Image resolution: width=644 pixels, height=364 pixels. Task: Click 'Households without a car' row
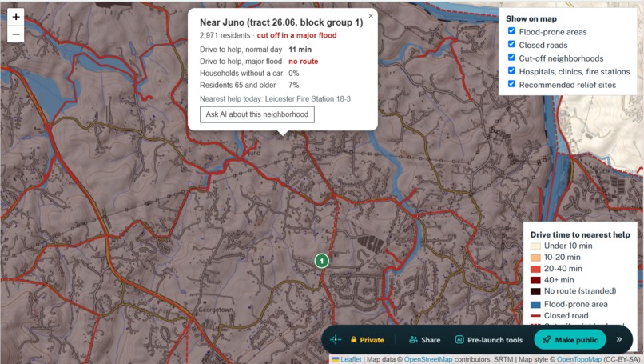pyautogui.click(x=249, y=74)
